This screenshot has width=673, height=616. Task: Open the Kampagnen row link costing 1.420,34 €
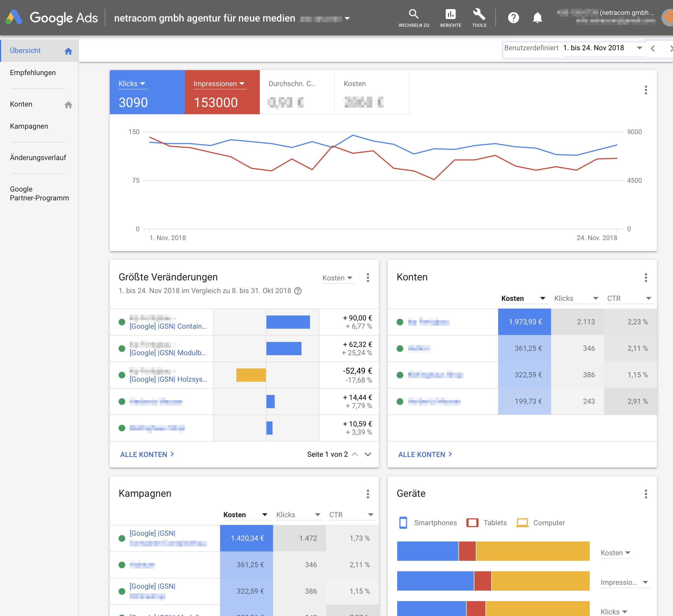[x=168, y=538]
